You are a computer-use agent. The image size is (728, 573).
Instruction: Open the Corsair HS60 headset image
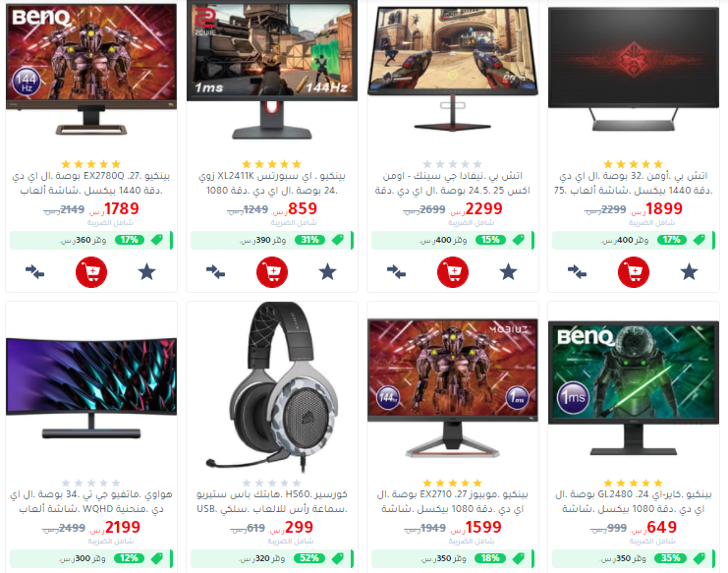(x=272, y=386)
